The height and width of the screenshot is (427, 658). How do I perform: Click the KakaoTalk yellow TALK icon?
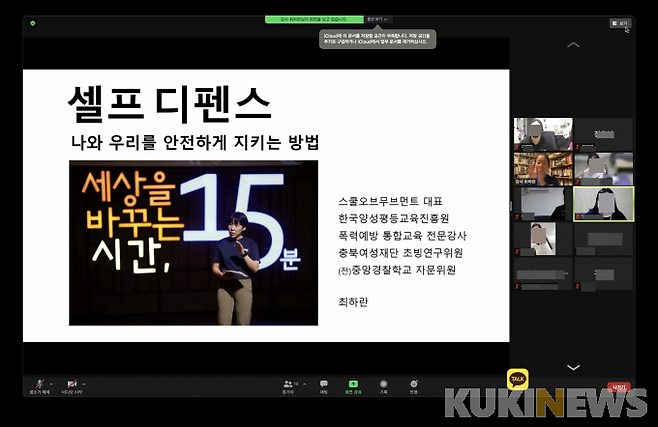[x=517, y=379]
